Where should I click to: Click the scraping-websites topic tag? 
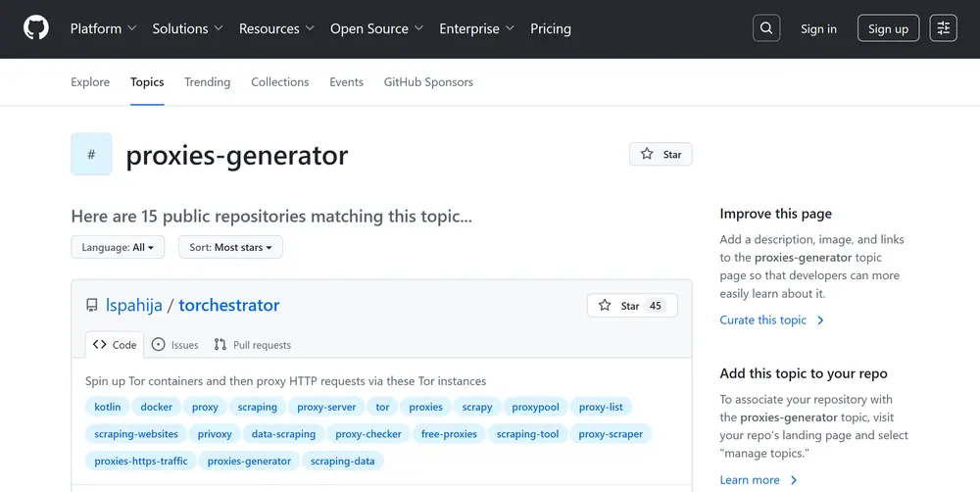pos(136,434)
